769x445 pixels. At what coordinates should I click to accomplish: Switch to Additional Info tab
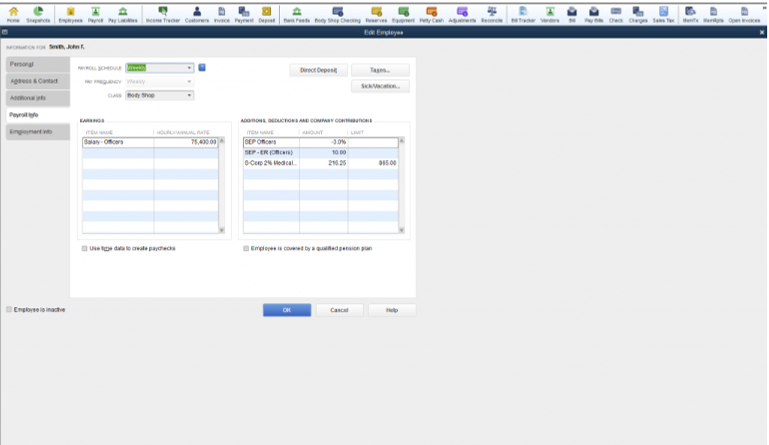[x=38, y=98]
